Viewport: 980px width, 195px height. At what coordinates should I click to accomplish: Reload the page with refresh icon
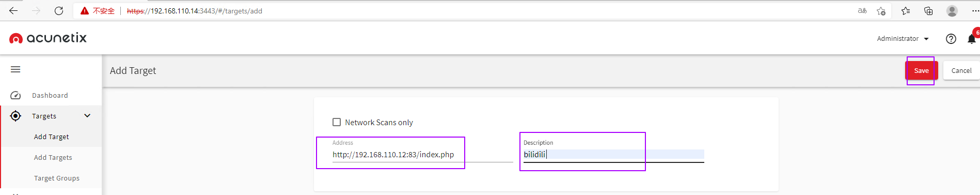pyautogui.click(x=59, y=11)
